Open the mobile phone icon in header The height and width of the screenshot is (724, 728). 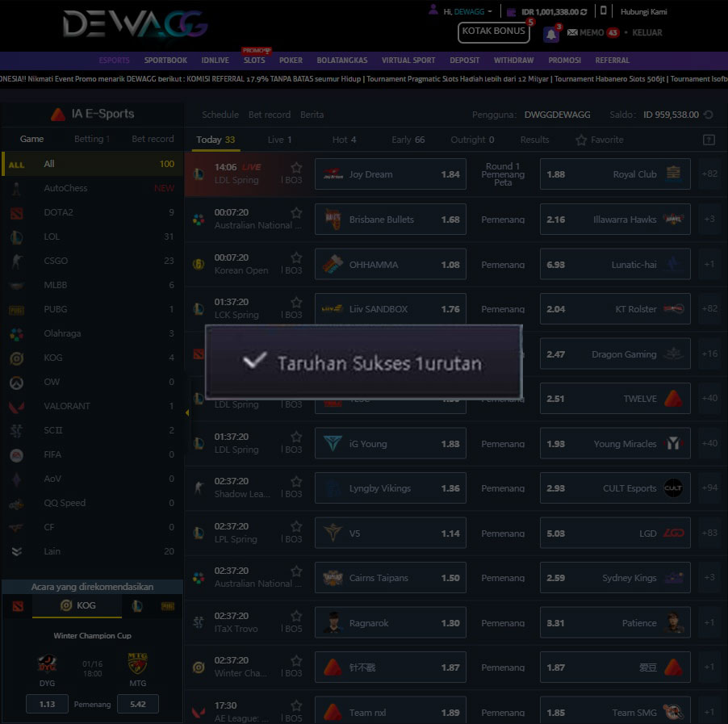coord(603,10)
